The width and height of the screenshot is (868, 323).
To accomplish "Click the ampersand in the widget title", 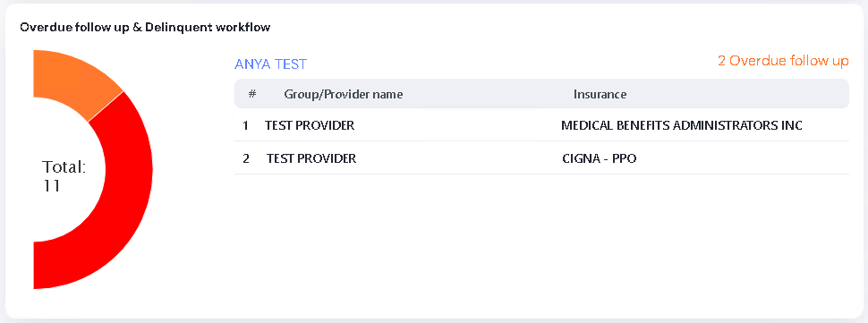I will click(x=139, y=27).
